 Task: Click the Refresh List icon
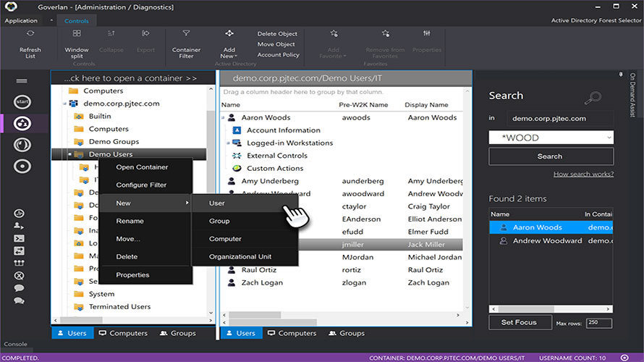[30, 34]
